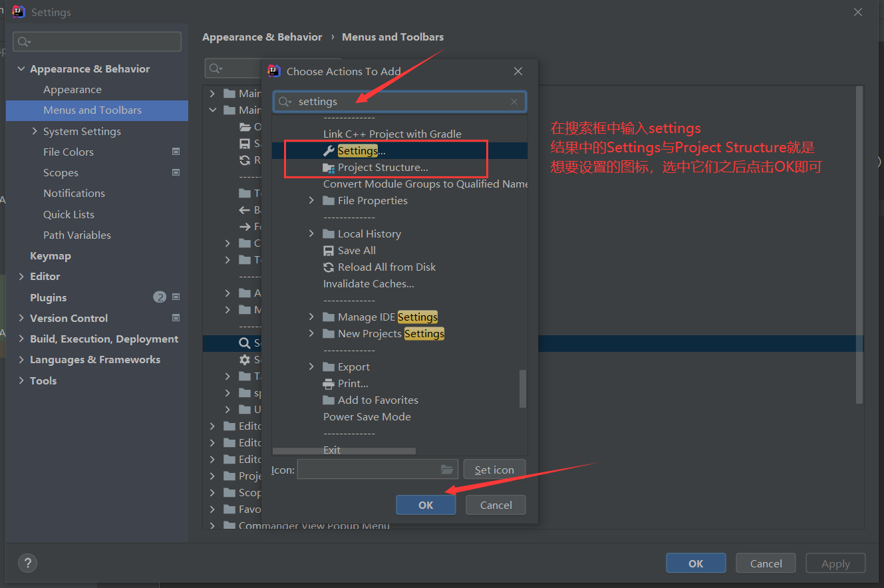The height and width of the screenshot is (588, 884).
Task: Click the action list vertical scrollbar
Action: [523, 388]
